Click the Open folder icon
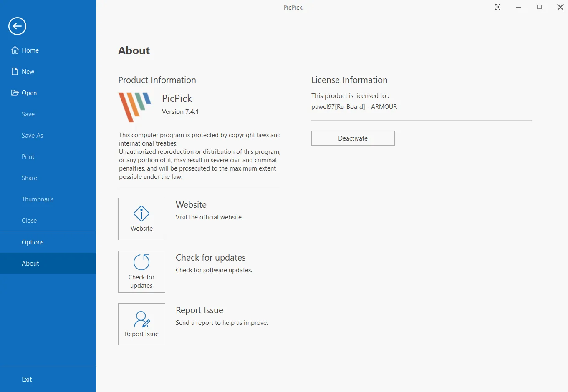Screen dimensions: 568x392 (x=15, y=93)
